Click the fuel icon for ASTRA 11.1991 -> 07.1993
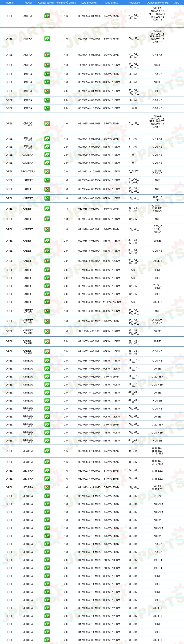Image resolution: width=184 pixels, height=644 pixels. click(47, 65)
